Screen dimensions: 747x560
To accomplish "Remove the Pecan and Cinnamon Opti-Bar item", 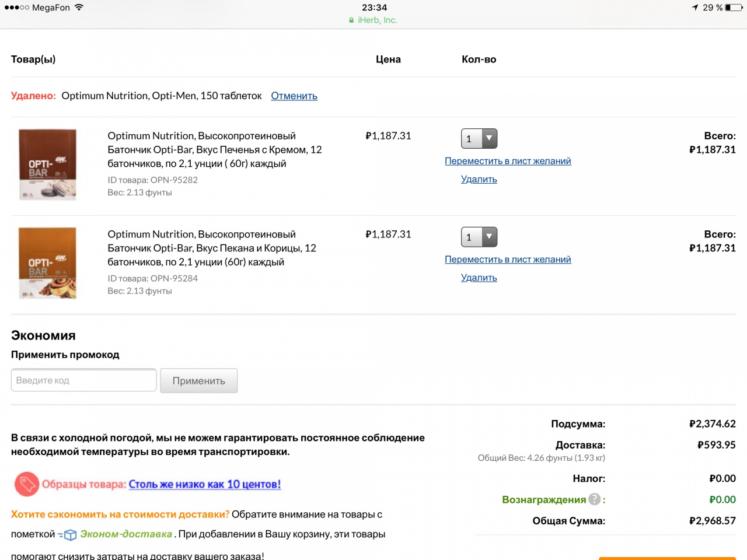I will pyautogui.click(x=479, y=278).
